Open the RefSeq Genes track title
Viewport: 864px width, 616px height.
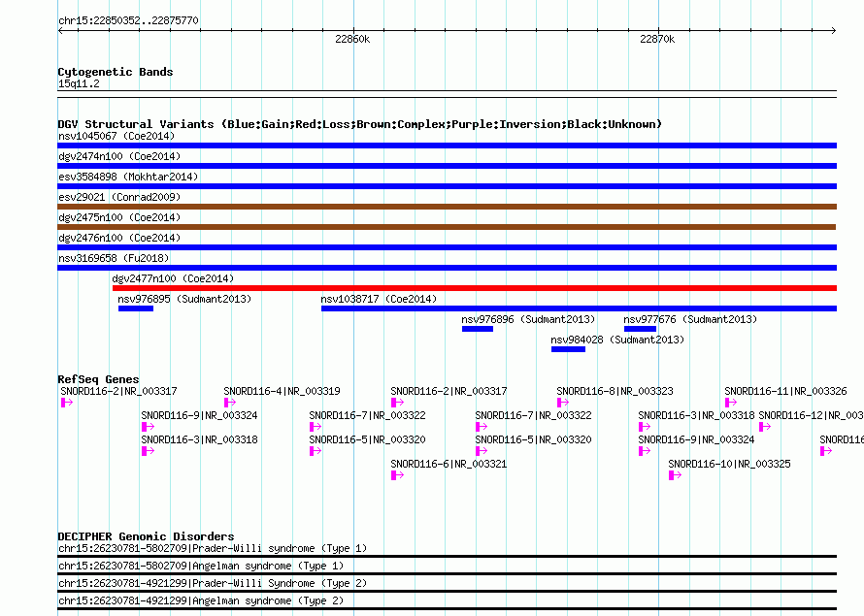coord(98,378)
